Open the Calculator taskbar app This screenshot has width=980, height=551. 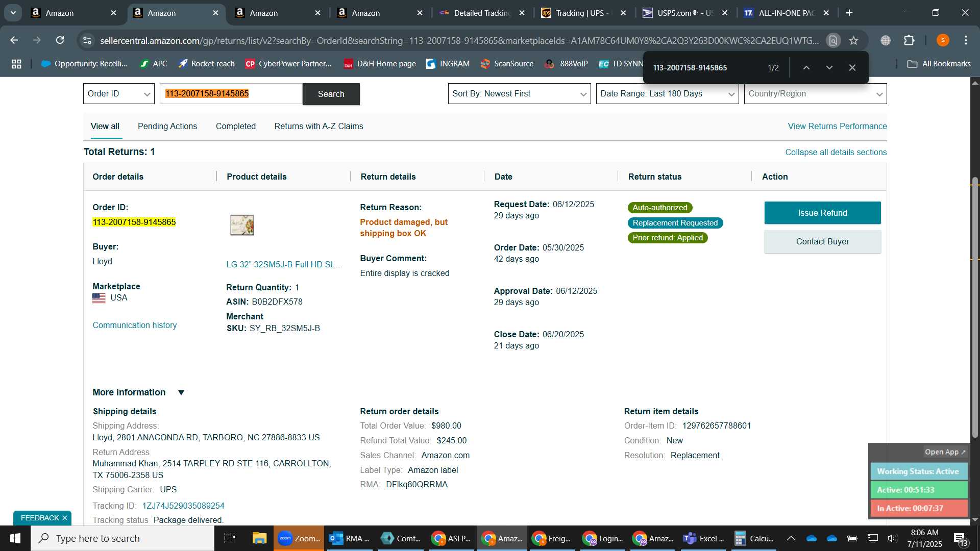coord(754,538)
